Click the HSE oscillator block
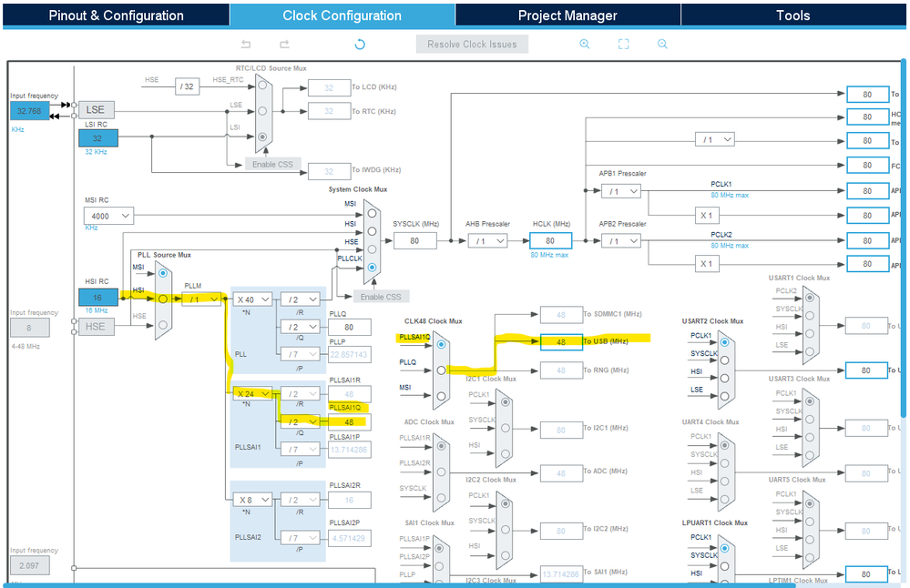 click(x=96, y=327)
